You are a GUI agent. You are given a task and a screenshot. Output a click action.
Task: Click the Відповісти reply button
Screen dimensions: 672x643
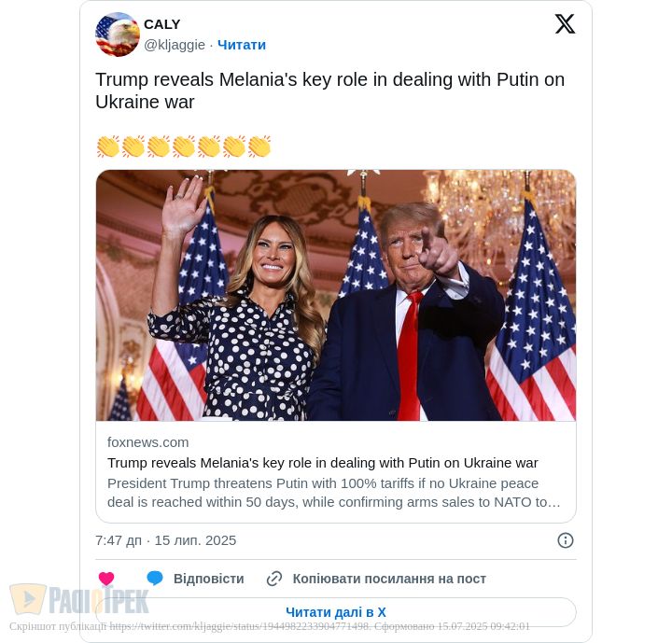(x=209, y=579)
